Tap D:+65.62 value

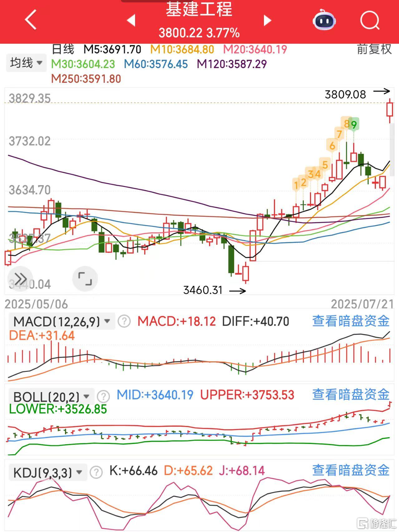[x=188, y=470]
